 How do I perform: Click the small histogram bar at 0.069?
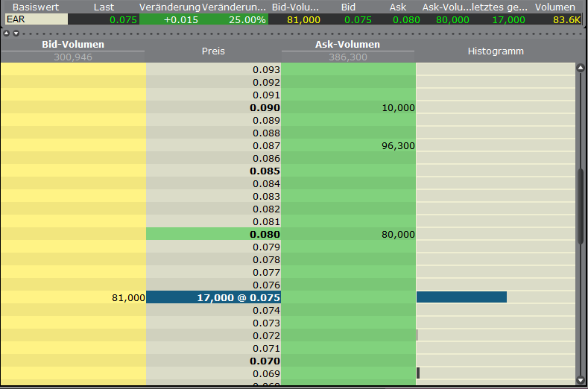point(418,373)
